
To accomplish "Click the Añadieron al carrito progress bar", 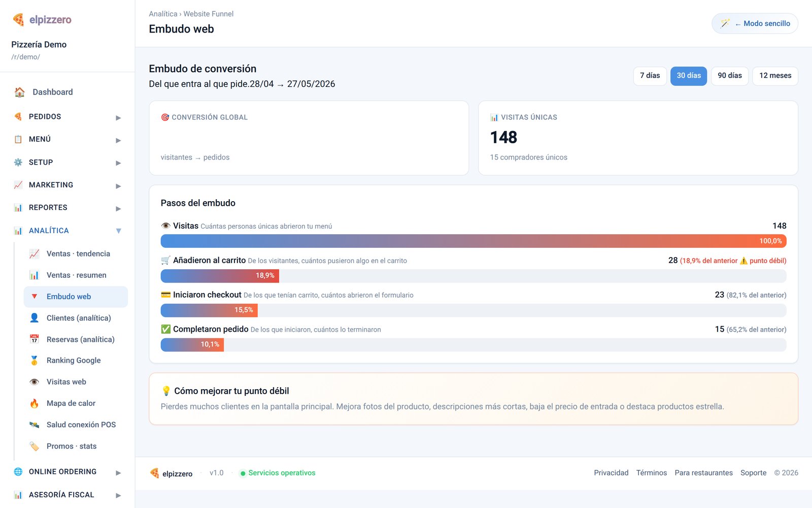I will coord(473,276).
